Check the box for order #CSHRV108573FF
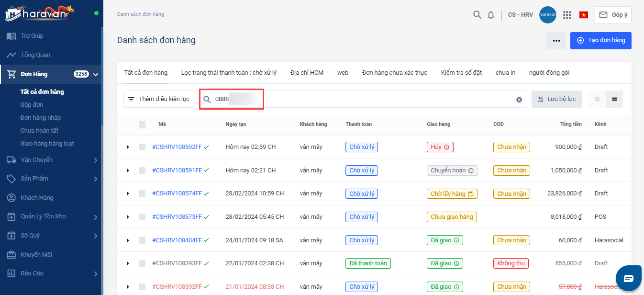 click(142, 217)
